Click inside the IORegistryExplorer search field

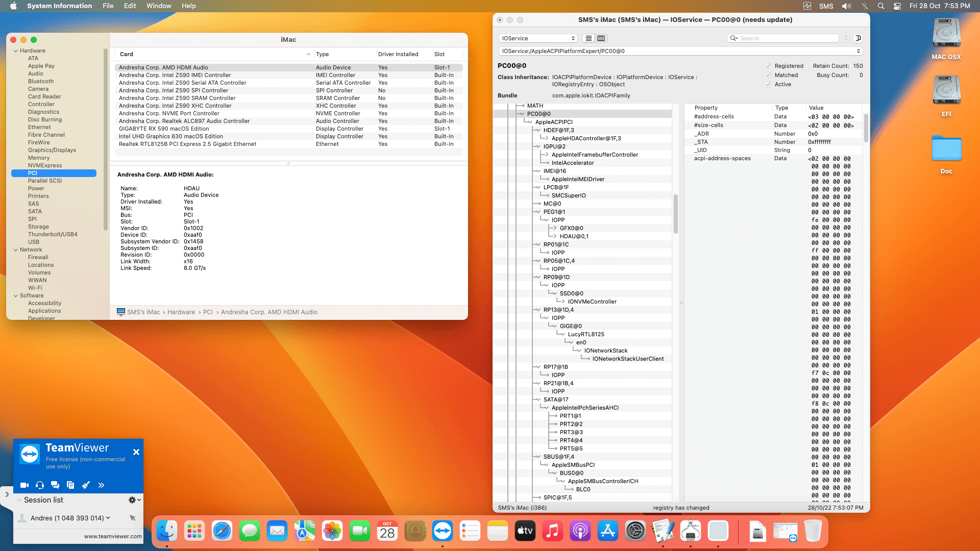pyautogui.click(x=786, y=38)
